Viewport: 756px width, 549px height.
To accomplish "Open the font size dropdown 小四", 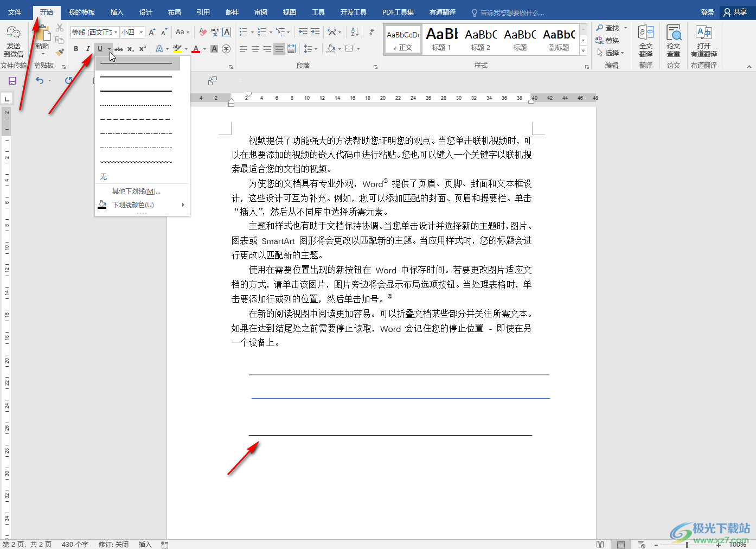I will click(x=132, y=33).
